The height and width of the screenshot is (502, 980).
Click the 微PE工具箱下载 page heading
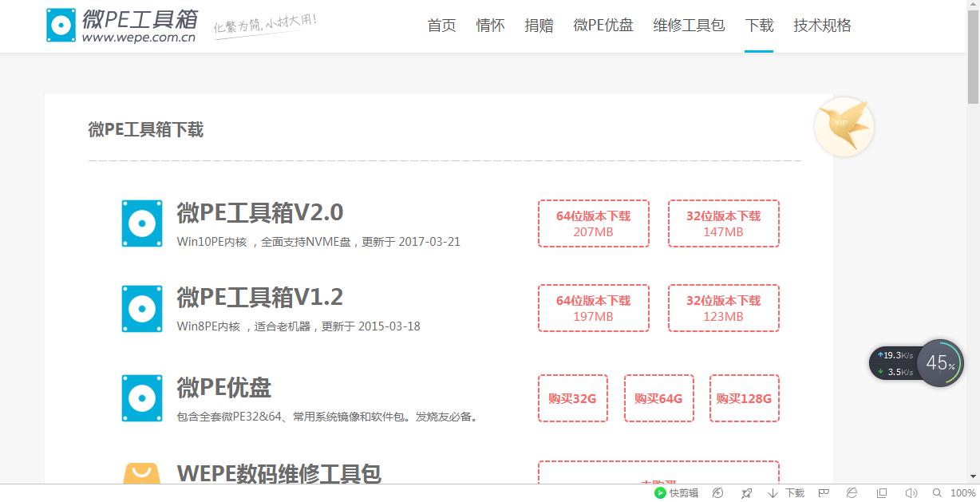click(146, 130)
